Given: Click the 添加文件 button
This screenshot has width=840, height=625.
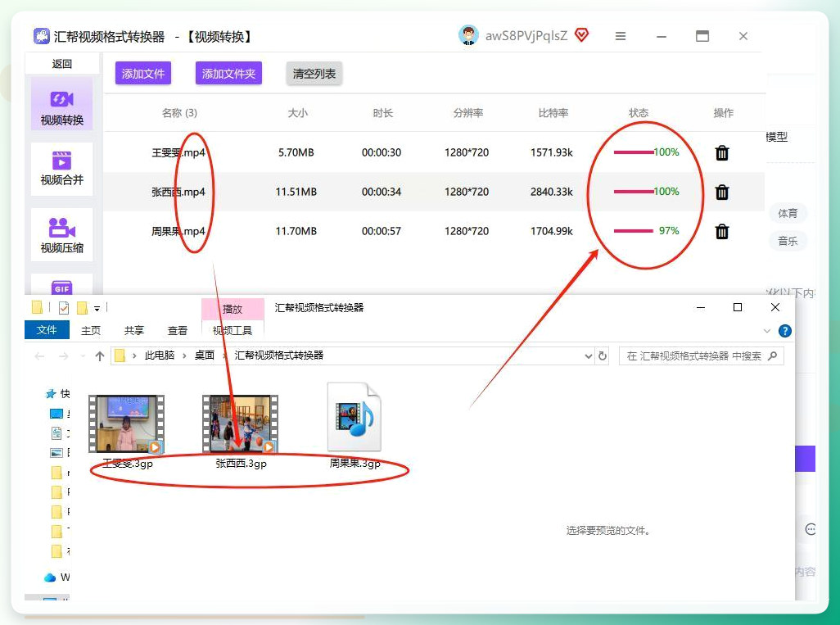Looking at the screenshot, I should 143,74.
